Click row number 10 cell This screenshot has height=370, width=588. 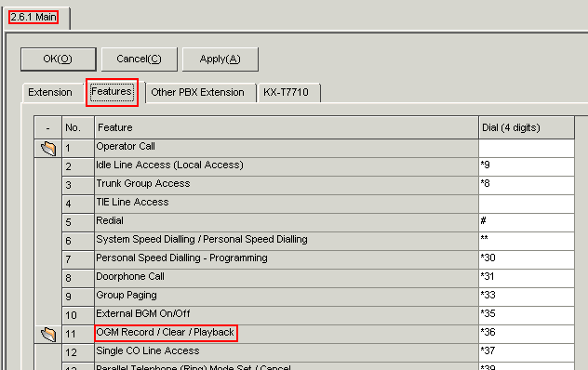tap(78, 315)
